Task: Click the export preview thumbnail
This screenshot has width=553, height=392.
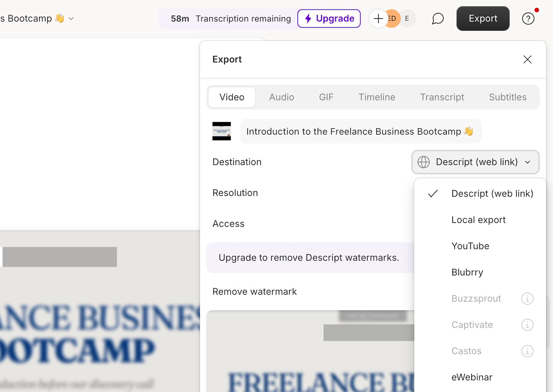Action: 310,351
